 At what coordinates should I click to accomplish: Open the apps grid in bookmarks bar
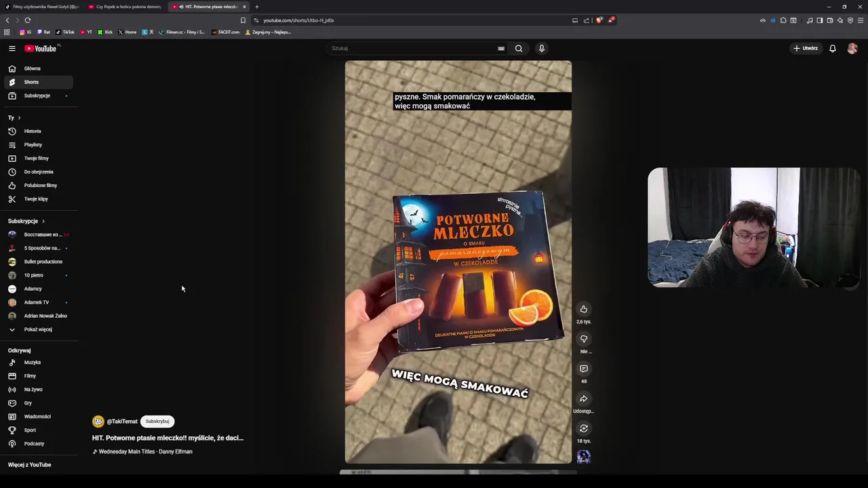click(x=7, y=32)
